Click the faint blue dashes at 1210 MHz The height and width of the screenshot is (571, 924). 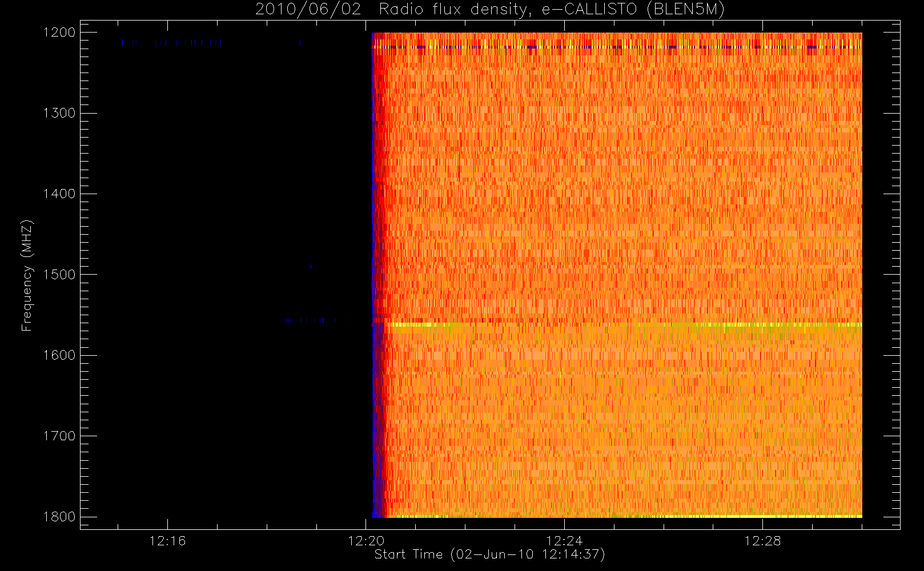click(x=171, y=42)
